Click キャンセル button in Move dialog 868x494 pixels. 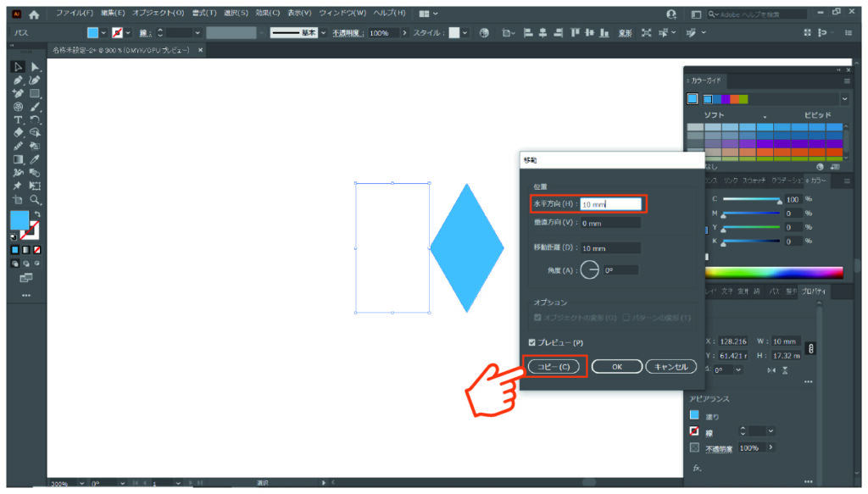tap(671, 367)
